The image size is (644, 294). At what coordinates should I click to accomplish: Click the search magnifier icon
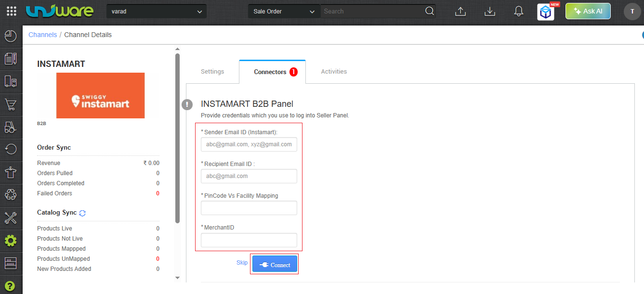pos(430,11)
